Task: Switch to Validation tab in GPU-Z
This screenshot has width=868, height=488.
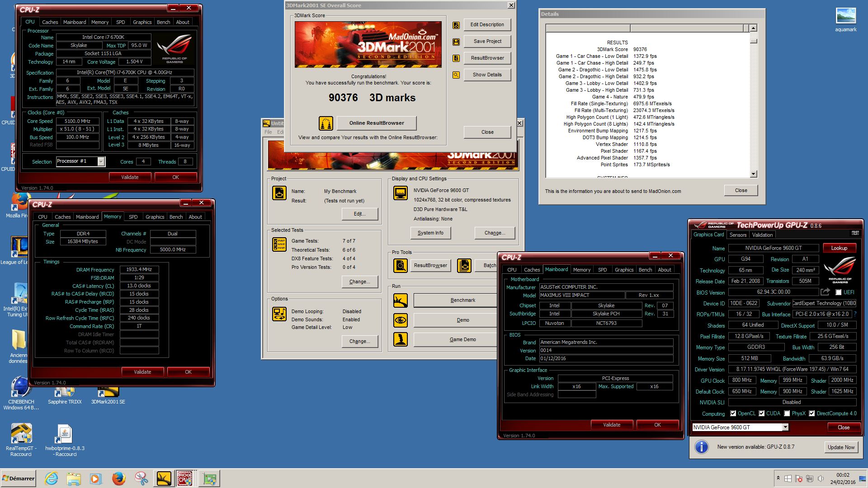Action: click(762, 235)
